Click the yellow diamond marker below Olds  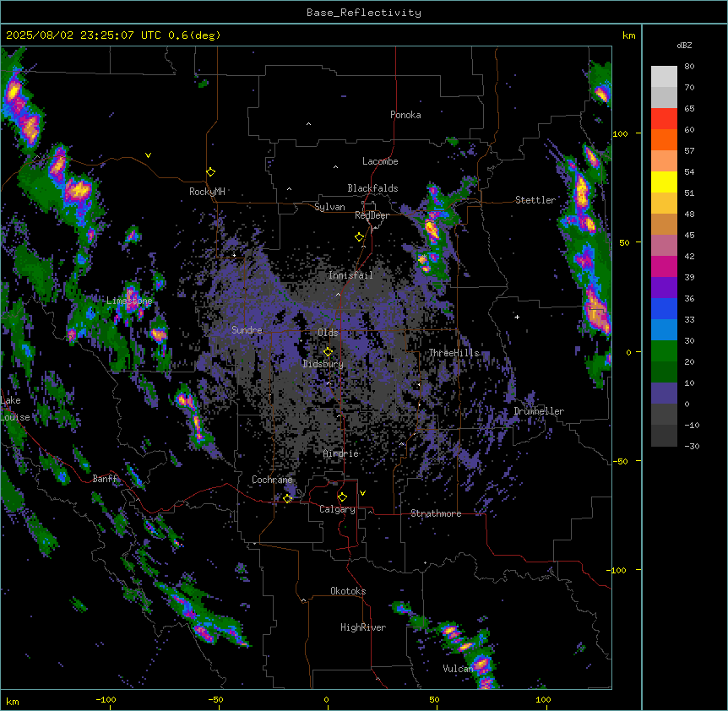click(x=329, y=352)
